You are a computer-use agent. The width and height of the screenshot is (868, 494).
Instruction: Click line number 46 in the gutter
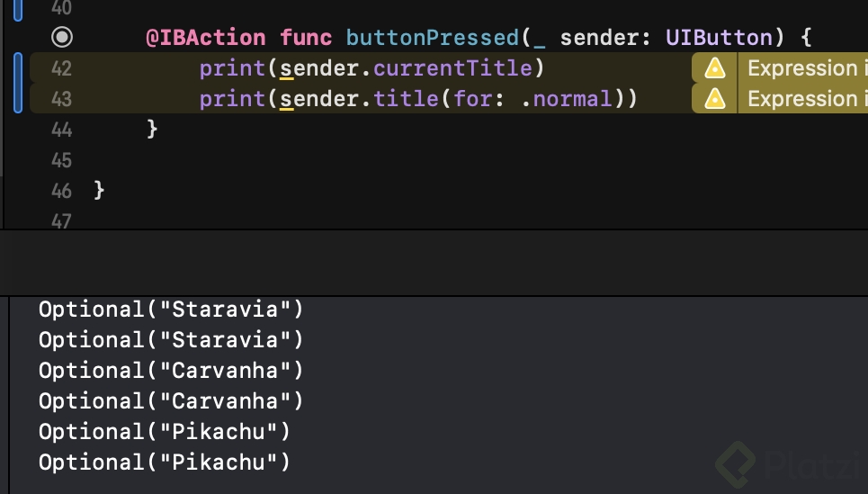(61, 191)
